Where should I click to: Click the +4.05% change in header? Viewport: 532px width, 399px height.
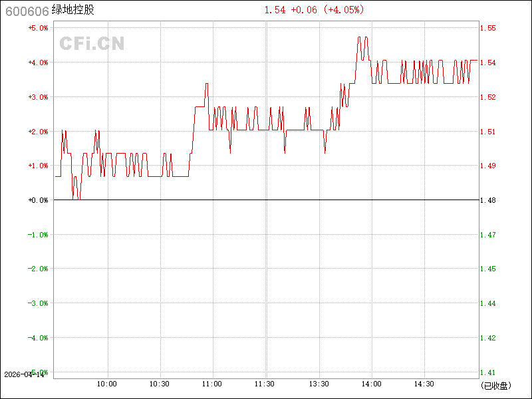point(343,10)
